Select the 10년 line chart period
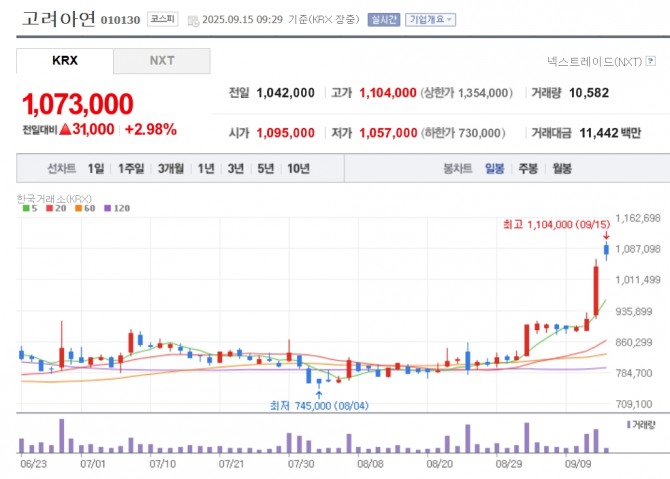 click(298, 168)
